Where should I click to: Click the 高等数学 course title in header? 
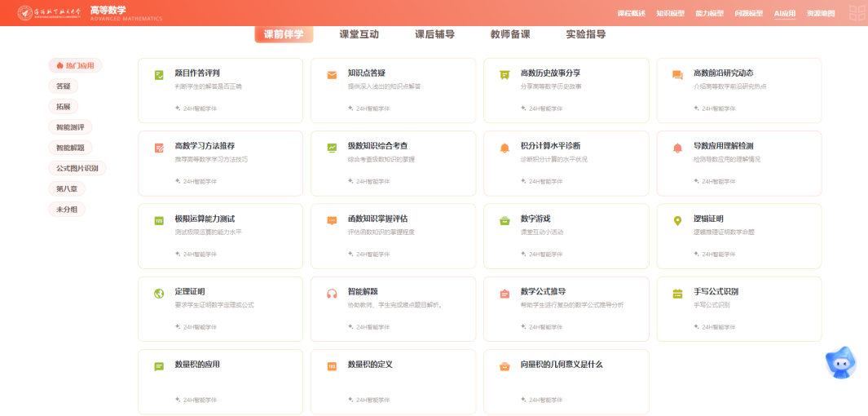point(108,10)
